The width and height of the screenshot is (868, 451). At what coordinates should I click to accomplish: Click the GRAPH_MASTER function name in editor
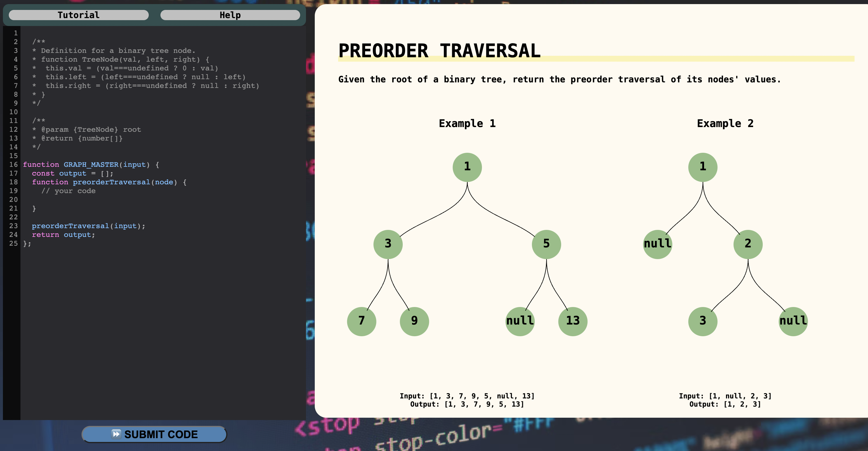90,164
